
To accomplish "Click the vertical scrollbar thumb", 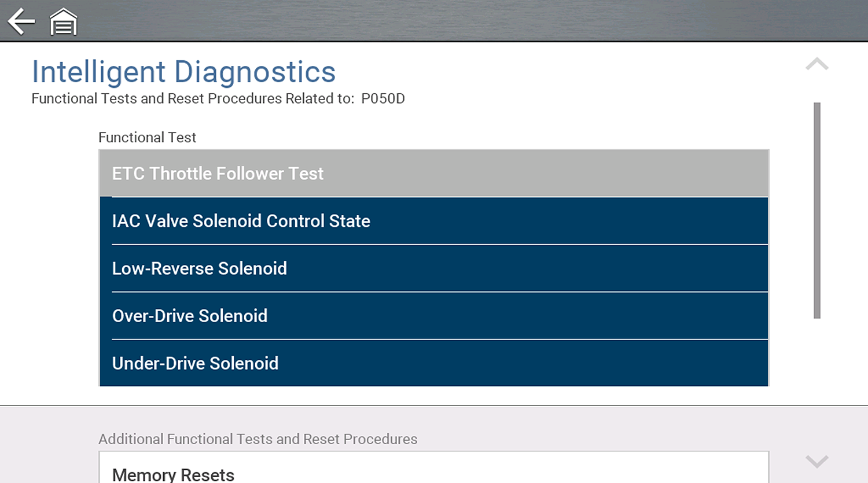I will pos(816,210).
